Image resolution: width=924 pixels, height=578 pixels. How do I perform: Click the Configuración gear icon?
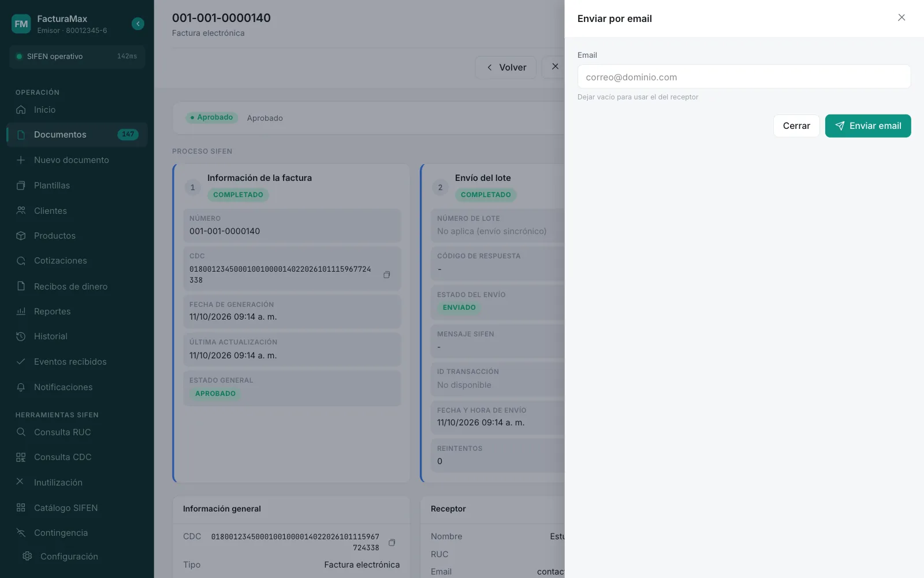click(x=27, y=556)
